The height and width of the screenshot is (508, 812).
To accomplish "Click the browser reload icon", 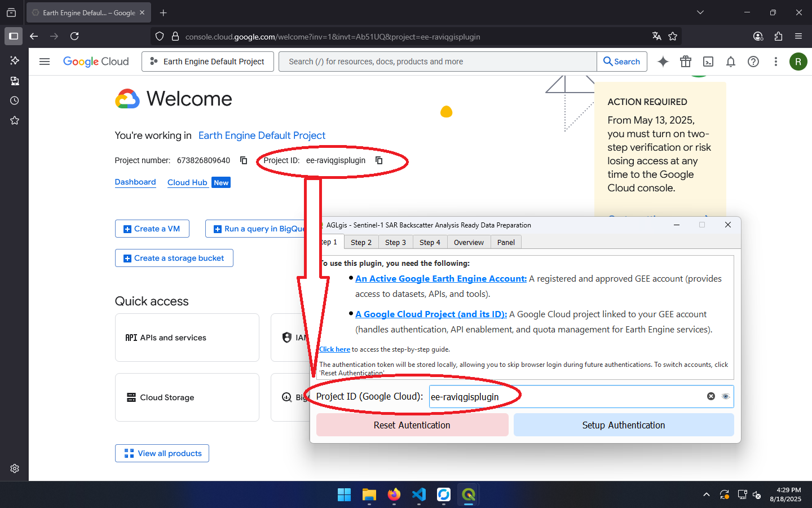I will pyautogui.click(x=74, y=36).
